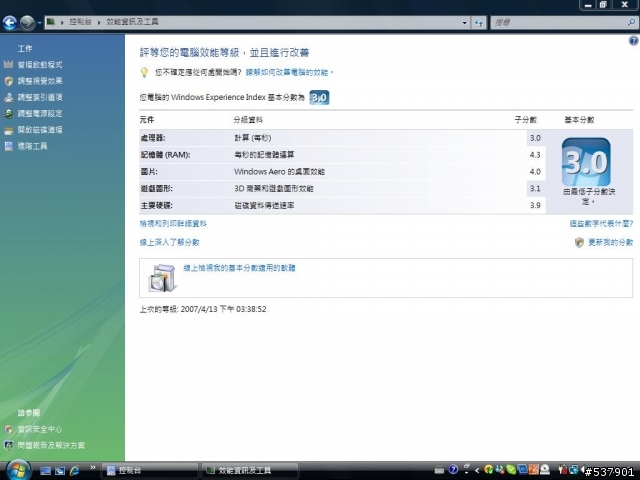Refresh the page with the refresh button
The width and height of the screenshot is (640, 480).
click(479, 23)
